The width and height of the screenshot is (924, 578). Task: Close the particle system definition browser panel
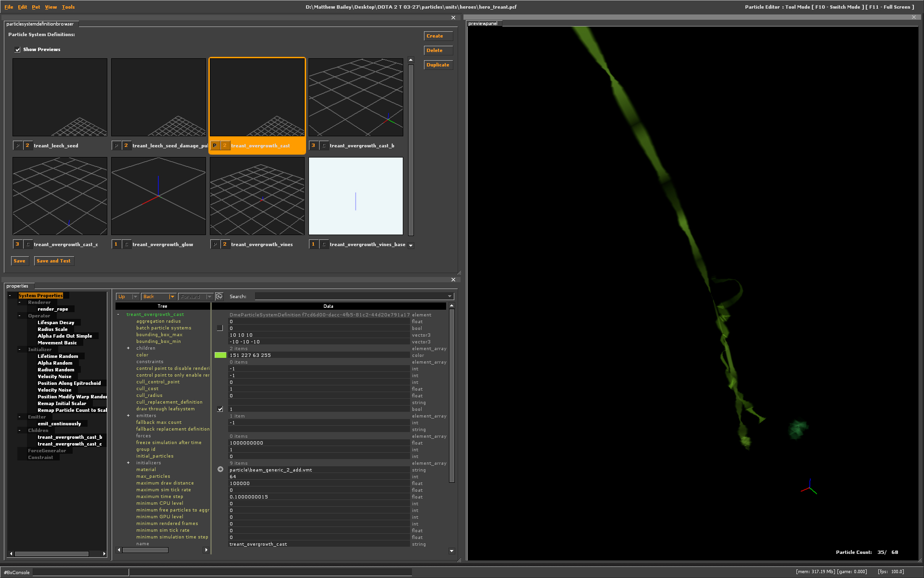pos(453,18)
